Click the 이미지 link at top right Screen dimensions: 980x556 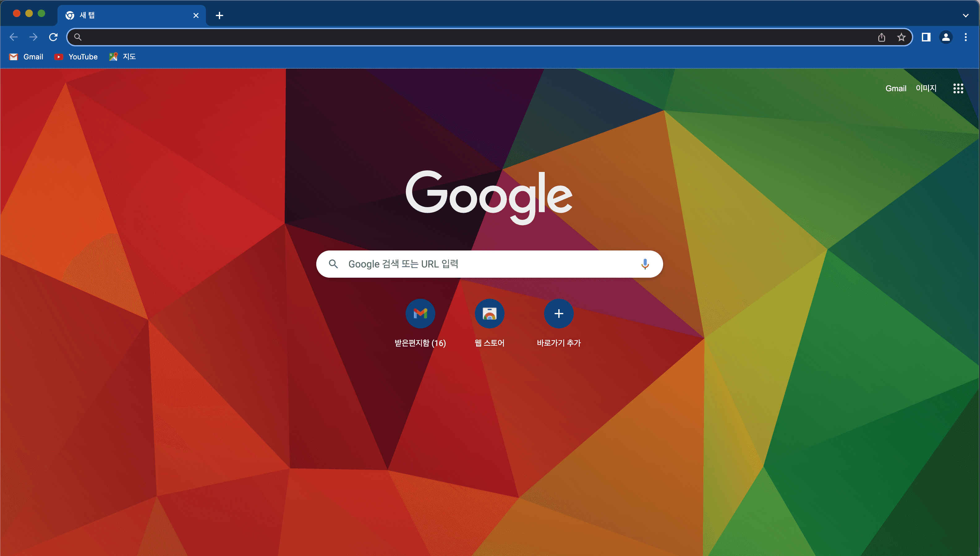[x=926, y=88]
